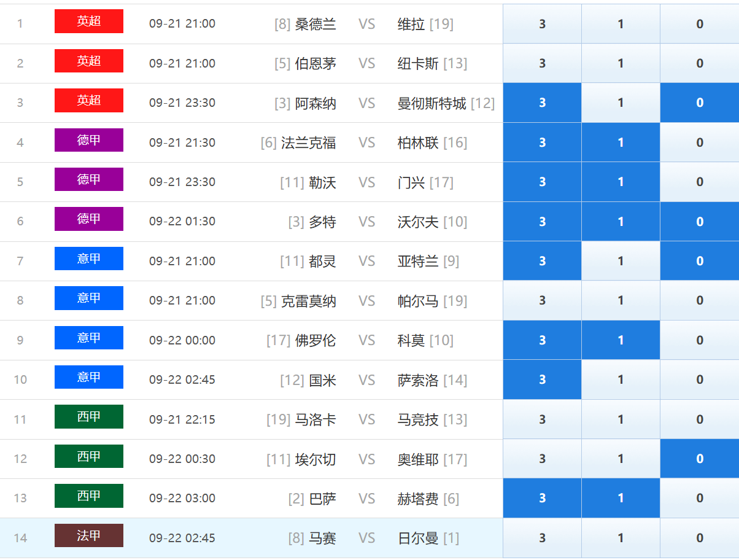Select 1 (draw) for 克雷莫纳 vs 帕尔马
739x560 pixels.
click(x=621, y=300)
